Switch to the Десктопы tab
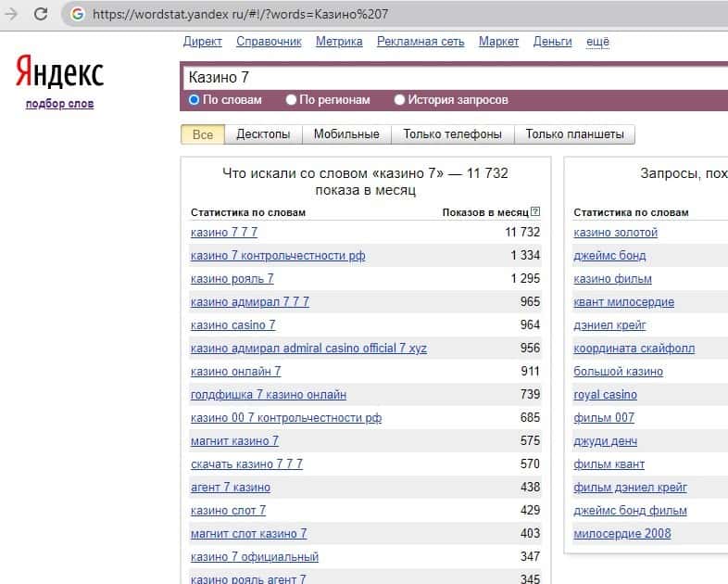728x584 pixels. pyautogui.click(x=263, y=134)
